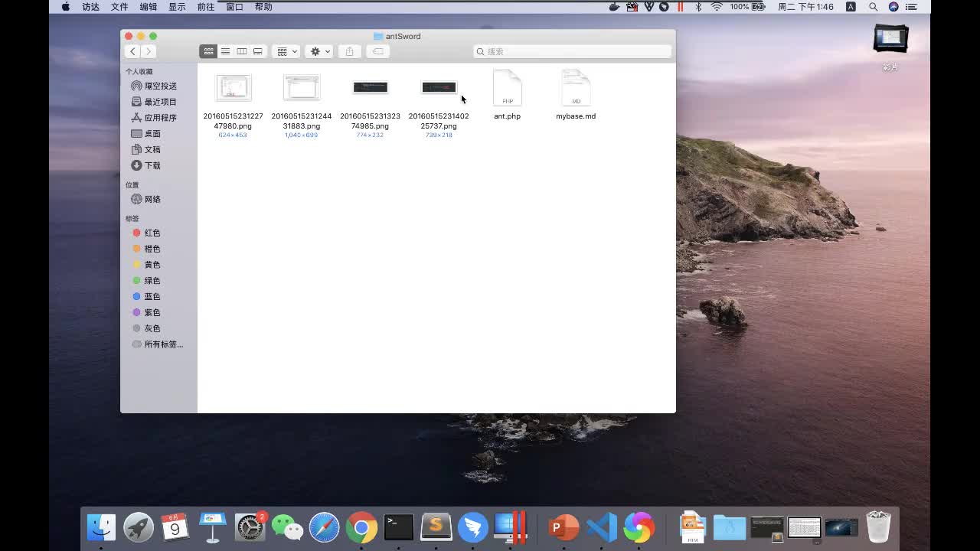The width and height of the screenshot is (980, 551).
Task: Select the orange tag (橙色)
Action: [146, 249]
